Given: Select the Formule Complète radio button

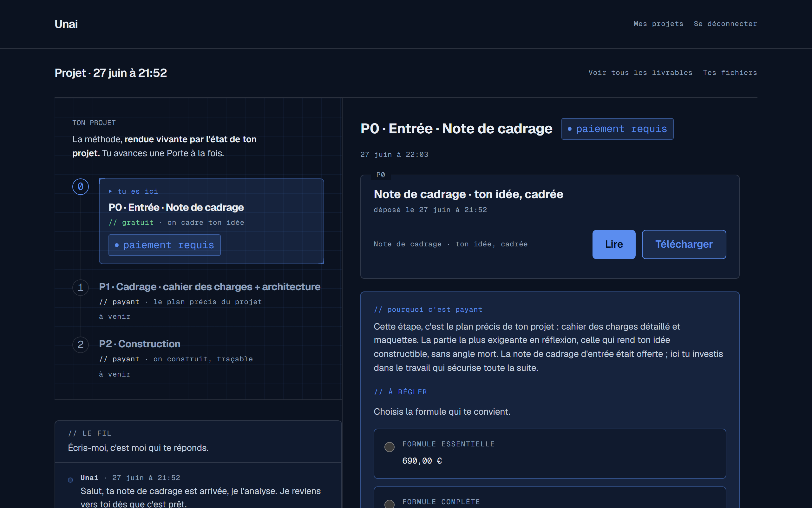Looking at the screenshot, I should [x=389, y=504].
